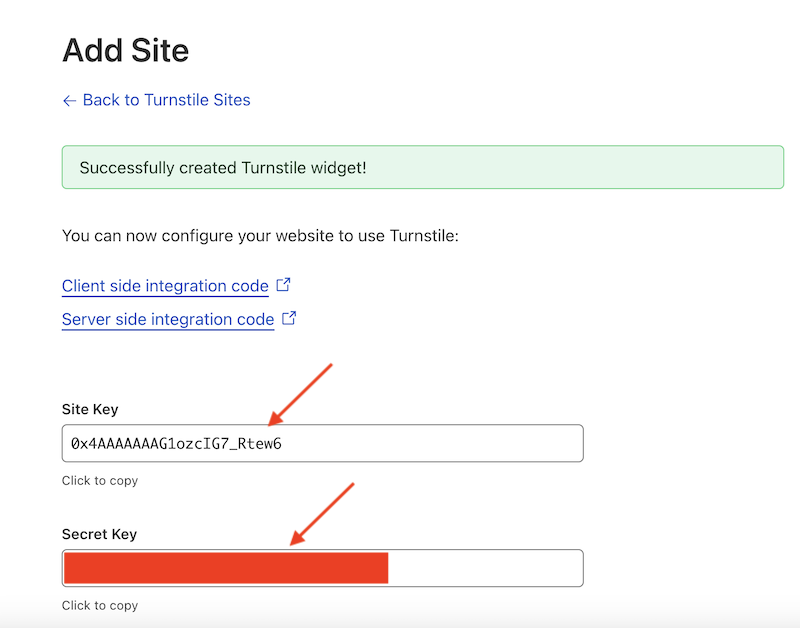The image size is (800, 628).
Task: Click the 'Successfully created Turnstile widget!' banner
Action: pos(422,167)
